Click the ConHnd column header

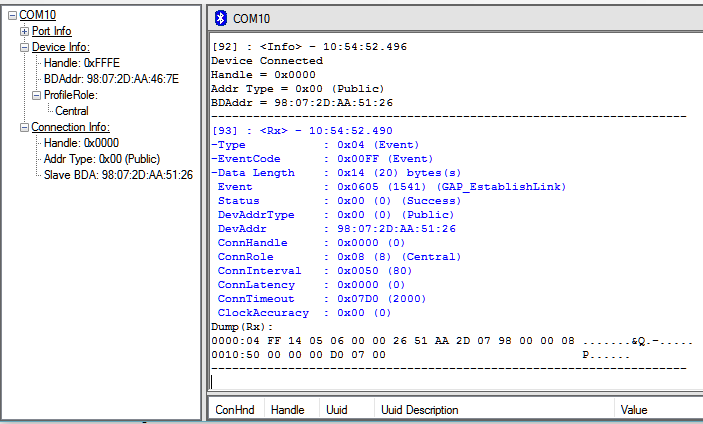pyautogui.click(x=234, y=410)
